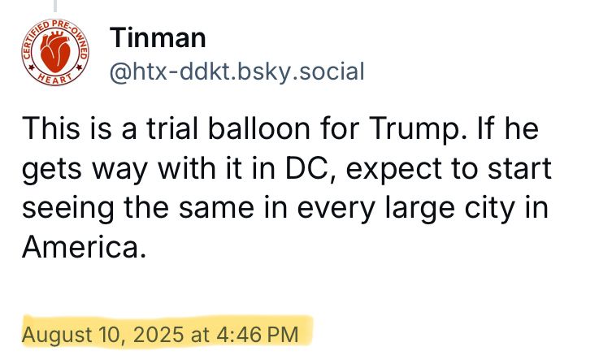The image size is (599, 364).
Task: Open Tinman's profile avatar
Action: coord(55,52)
